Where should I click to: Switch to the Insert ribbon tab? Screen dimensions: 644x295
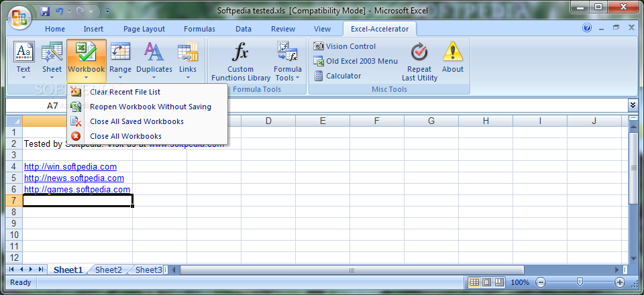(x=94, y=29)
